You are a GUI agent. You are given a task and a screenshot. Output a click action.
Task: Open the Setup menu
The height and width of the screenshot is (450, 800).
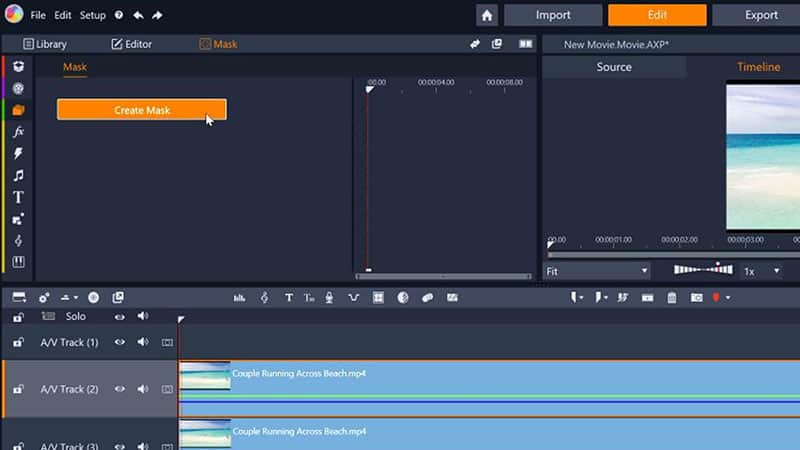[92, 15]
